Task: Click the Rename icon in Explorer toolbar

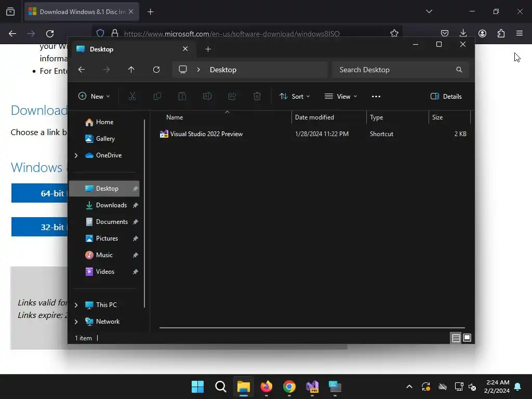Action: tap(207, 96)
